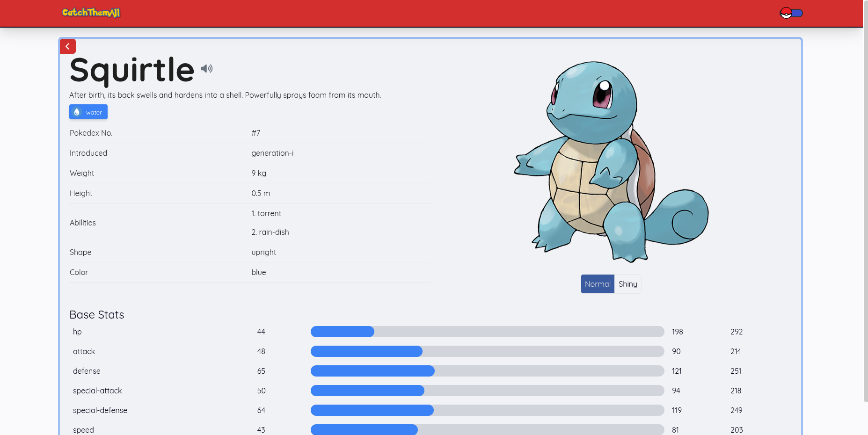Viewport: 868px width, 435px height.
Task: Click the attack stat label
Action: [x=84, y=351]
